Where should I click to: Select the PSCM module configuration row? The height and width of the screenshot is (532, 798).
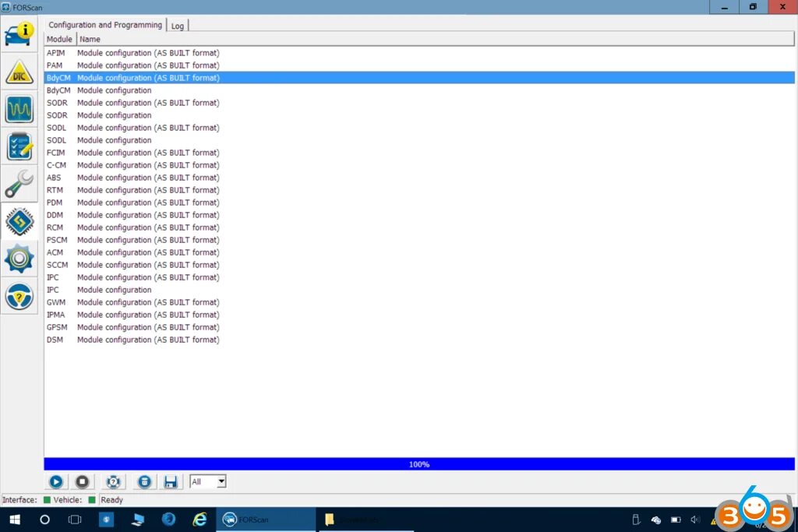(419, 240)
